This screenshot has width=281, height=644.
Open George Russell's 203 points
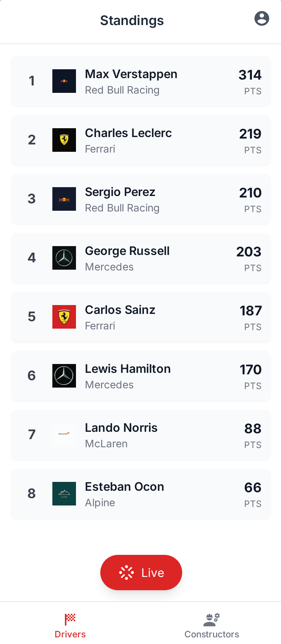(x=249, y=252)
